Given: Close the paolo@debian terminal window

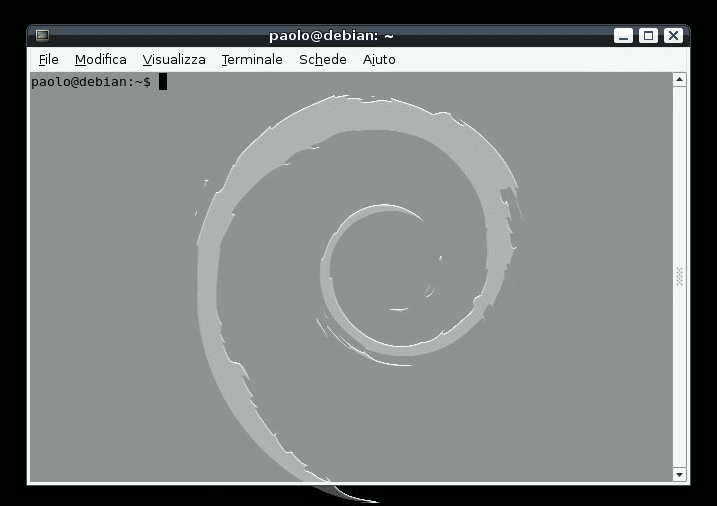Looking at the screenshot, I should click(674, 36).
